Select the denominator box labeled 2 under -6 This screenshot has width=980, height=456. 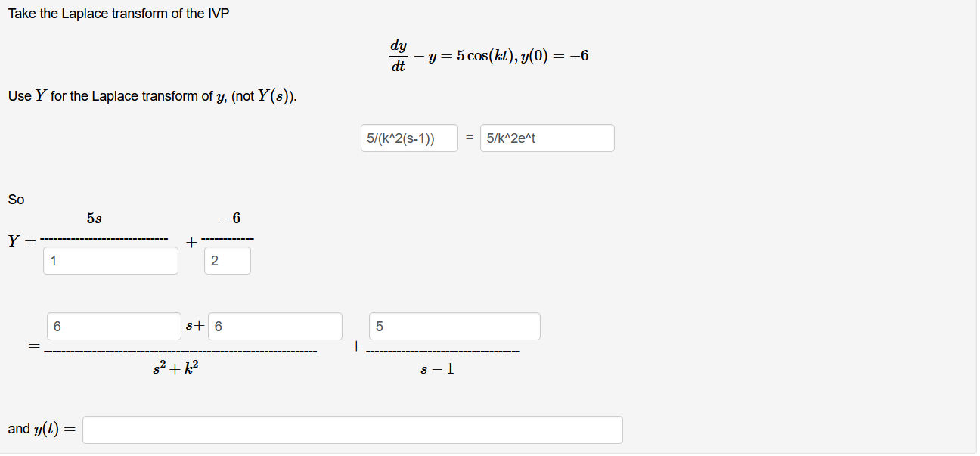[227, 260]
